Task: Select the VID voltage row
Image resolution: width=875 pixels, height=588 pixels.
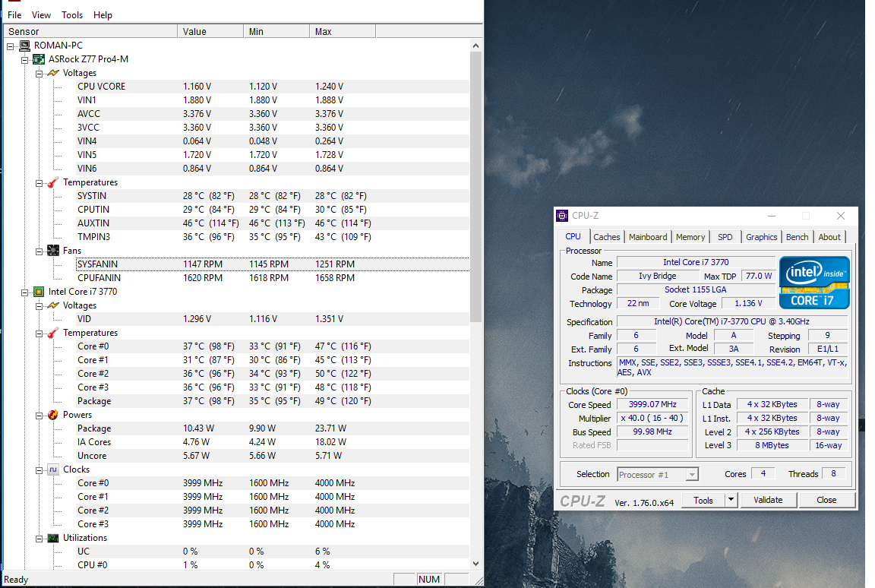Action: (x=273, y=319)
